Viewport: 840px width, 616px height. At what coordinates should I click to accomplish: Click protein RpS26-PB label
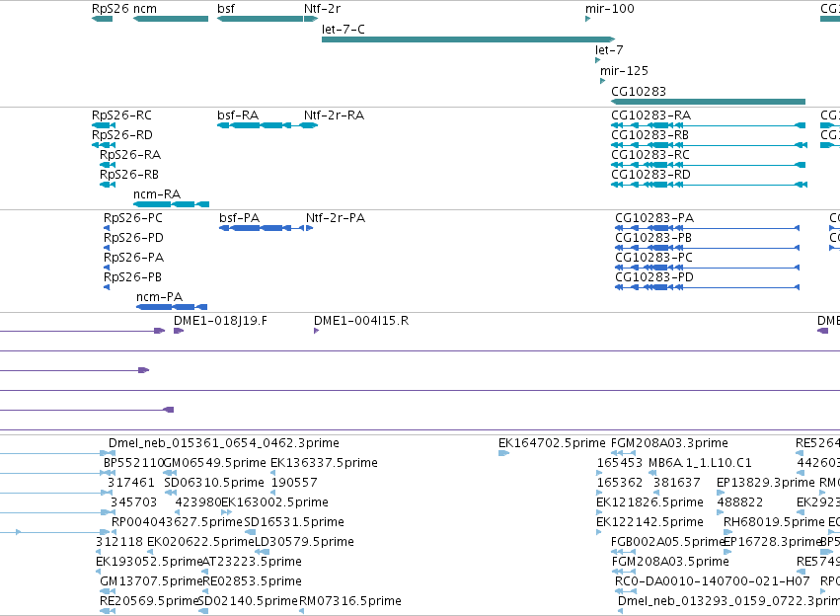(x=132, y=277)
